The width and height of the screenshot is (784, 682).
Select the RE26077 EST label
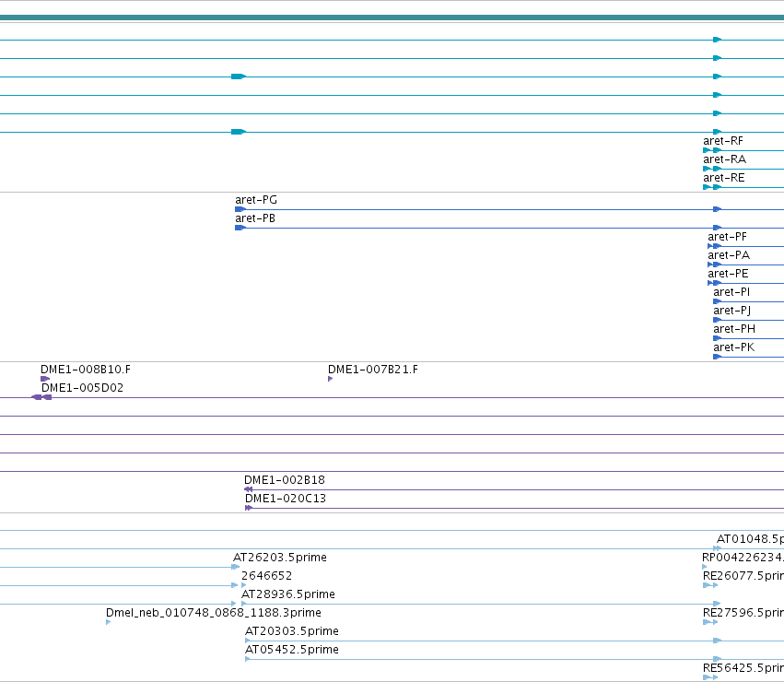[x=743, y=576]
